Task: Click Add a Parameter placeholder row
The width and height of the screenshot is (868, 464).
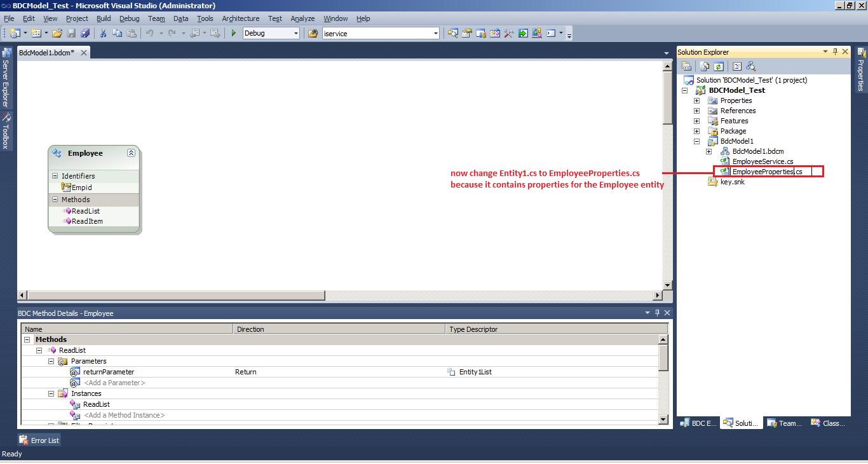Action: click(x=114, y=383)
